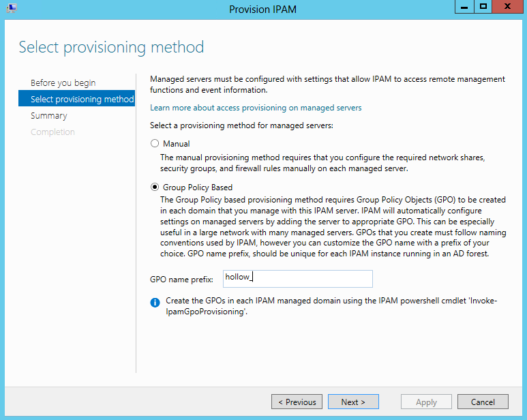Advance with the Next button
This screenshot has width=527, height=420.
[353, 402]
